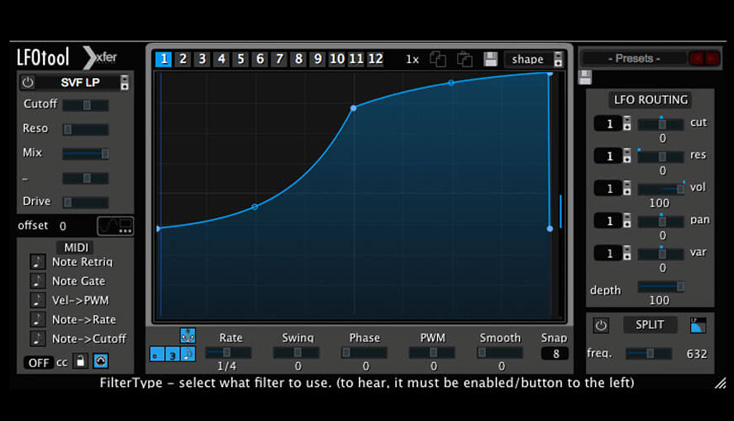This screenshot has height=421, width=734.
Task: Click the LFO ROUTING header
Action: [x=651, y=100]
